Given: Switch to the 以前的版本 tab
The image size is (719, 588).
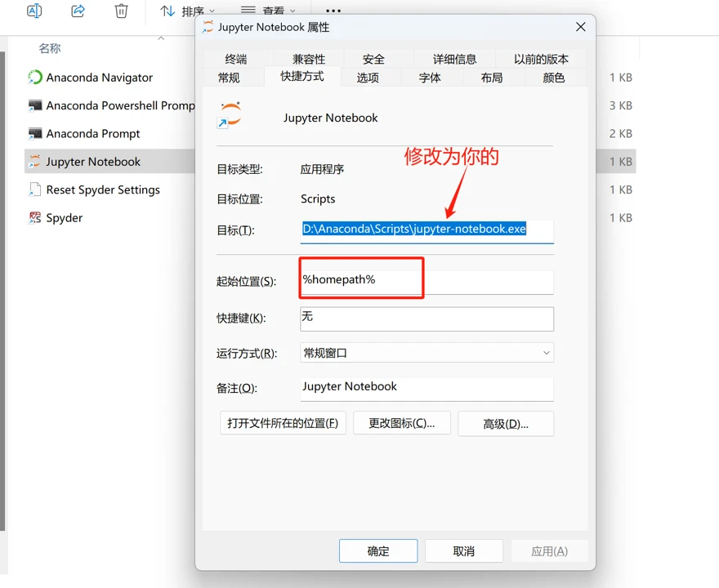Looking at the screenshot, I should point(541,59).
